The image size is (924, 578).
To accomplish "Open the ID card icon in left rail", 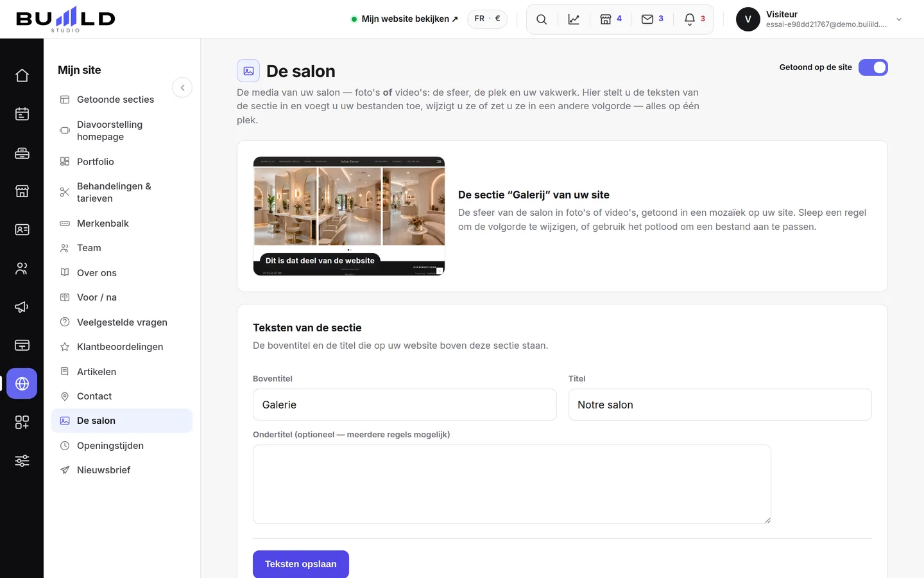I will point(22,230).
